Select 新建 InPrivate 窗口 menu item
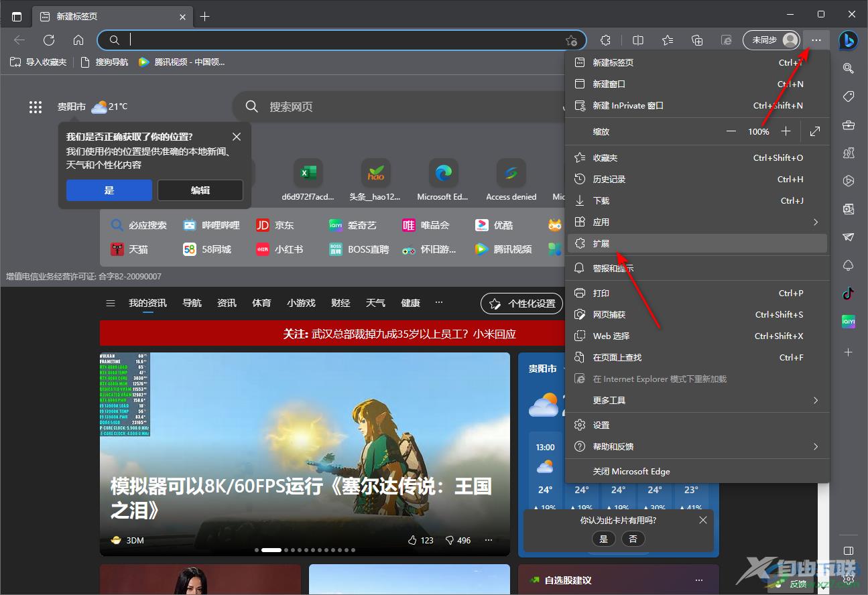This screenshot has width=868, height=595. [698, 105]
